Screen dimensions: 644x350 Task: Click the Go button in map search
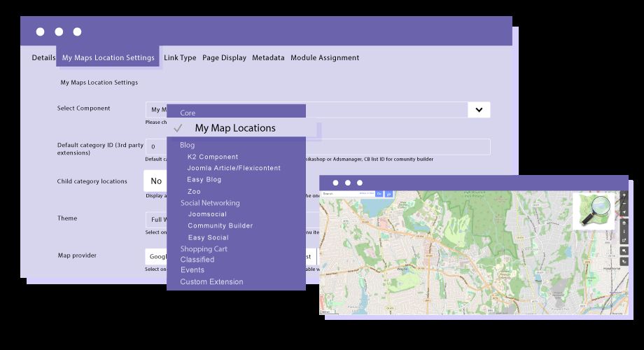point(379,194)
